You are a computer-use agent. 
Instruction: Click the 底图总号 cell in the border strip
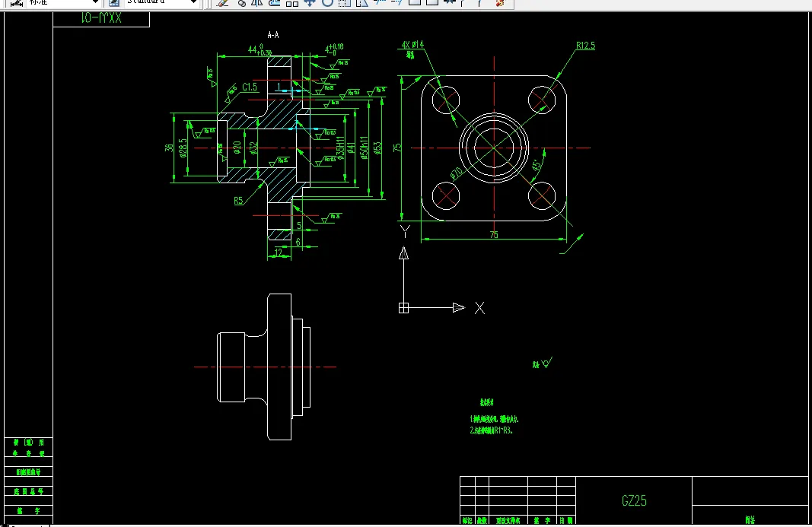click(x=28, y=490)
